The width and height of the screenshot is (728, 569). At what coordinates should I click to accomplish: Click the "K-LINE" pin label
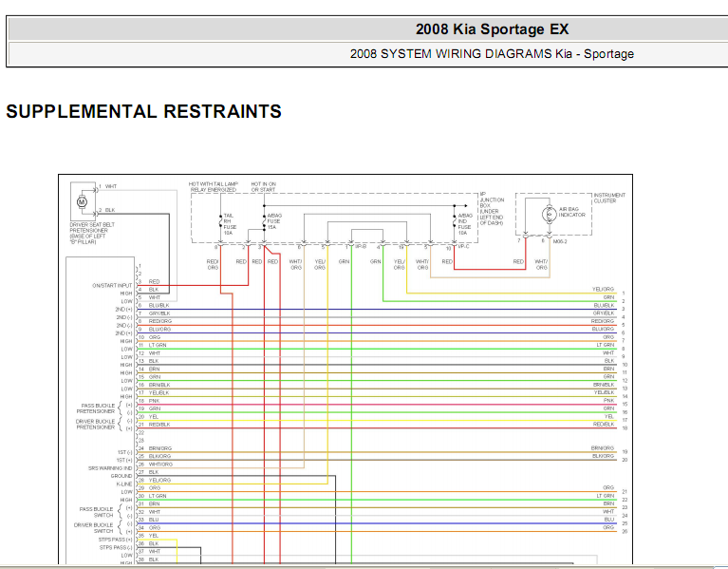tap(124, 484)
